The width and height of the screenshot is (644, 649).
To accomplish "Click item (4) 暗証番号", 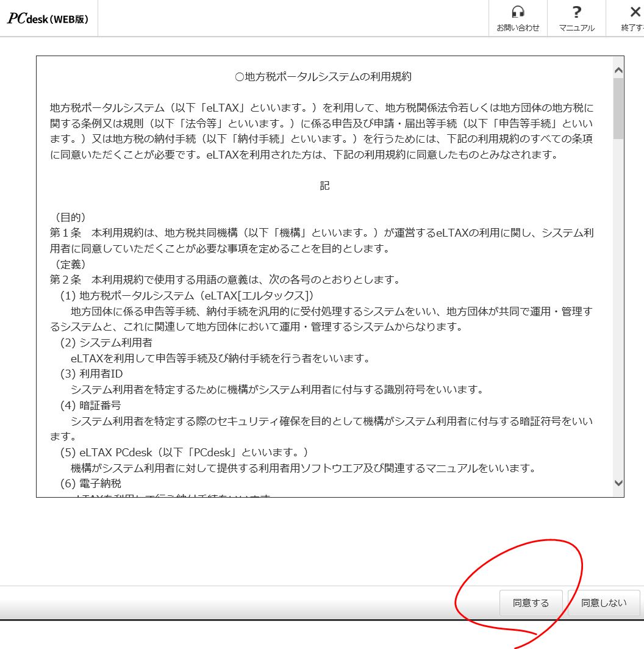I will (91, 405).
